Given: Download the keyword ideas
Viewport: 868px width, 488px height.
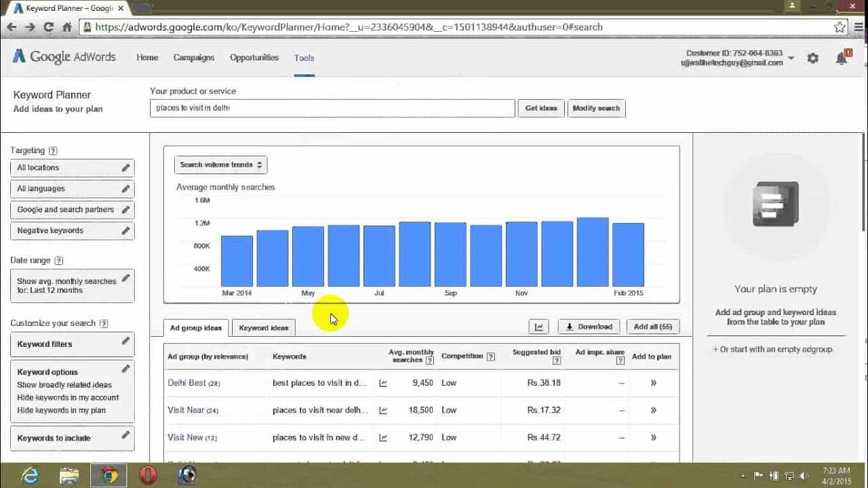Looking at the screenshot, I should click(x=589, y=327).
